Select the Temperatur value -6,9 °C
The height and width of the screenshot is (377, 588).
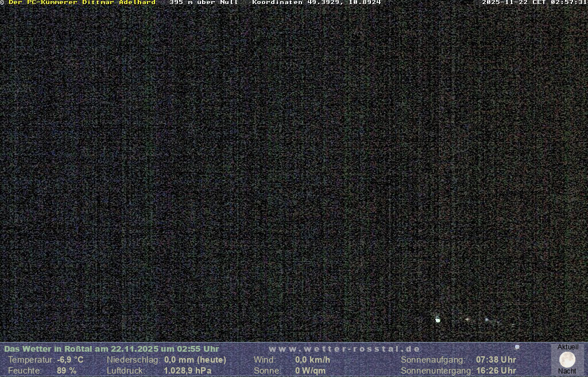70,360
